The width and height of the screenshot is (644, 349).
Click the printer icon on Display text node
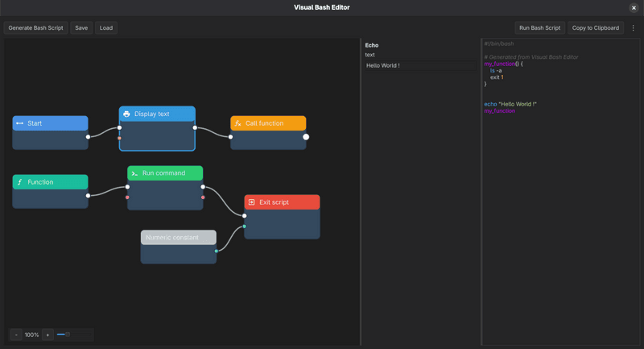[x=126, y=114]
